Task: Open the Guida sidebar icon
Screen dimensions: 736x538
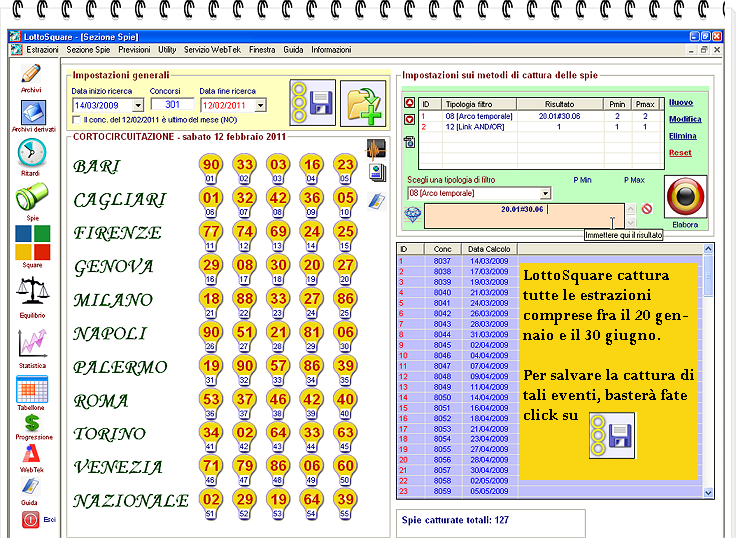Action: (x=31, y=486)
